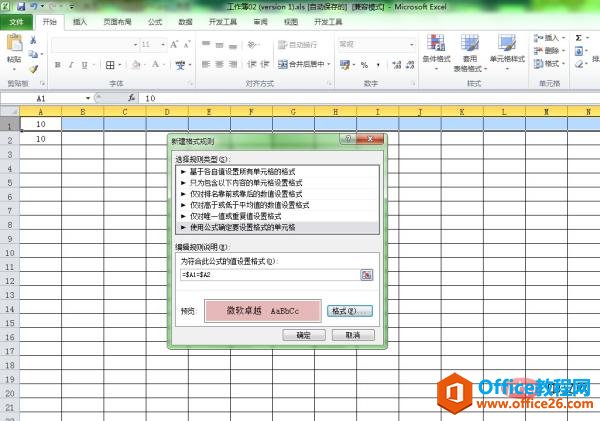Click the text Orientation icon

pyautogui.click(x=252, y=45)
